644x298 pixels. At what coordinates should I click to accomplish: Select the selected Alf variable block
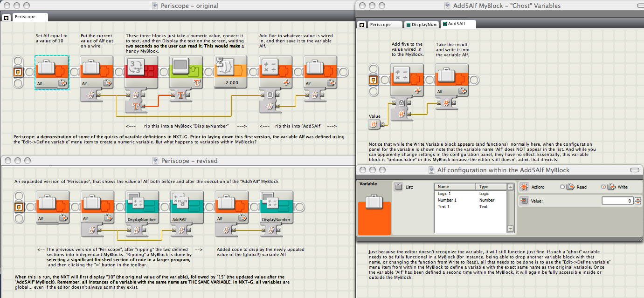[52, 72]
